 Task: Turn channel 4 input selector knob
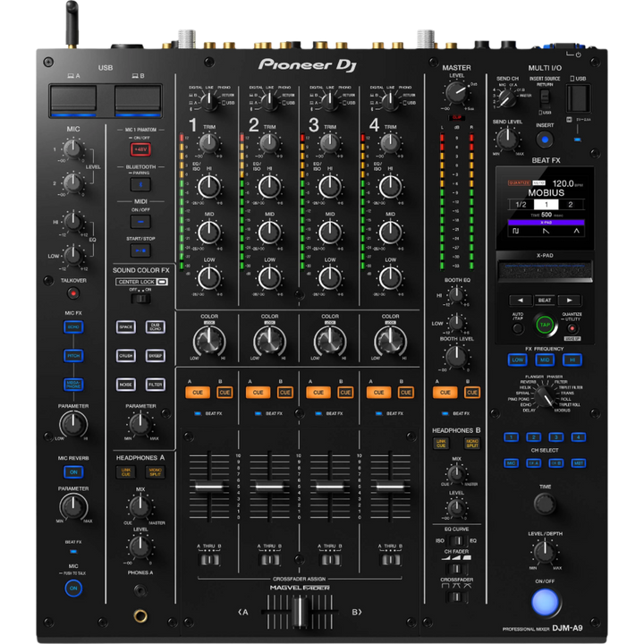390,101
